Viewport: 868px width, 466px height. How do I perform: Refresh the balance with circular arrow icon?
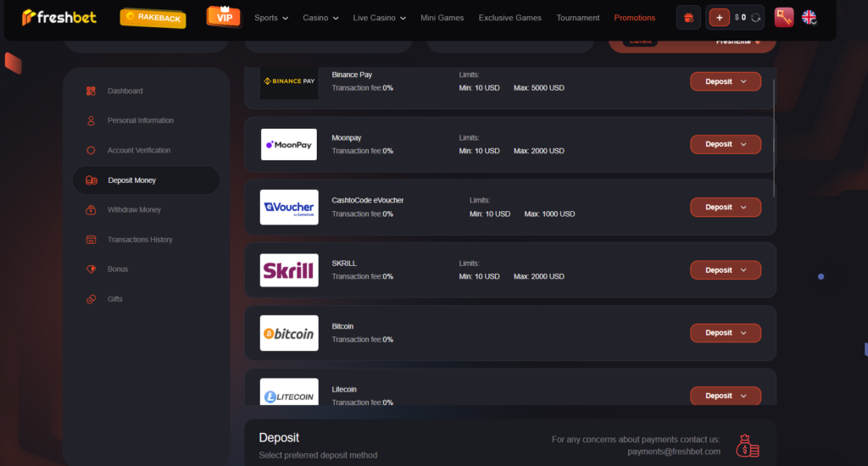click(755, 18)
